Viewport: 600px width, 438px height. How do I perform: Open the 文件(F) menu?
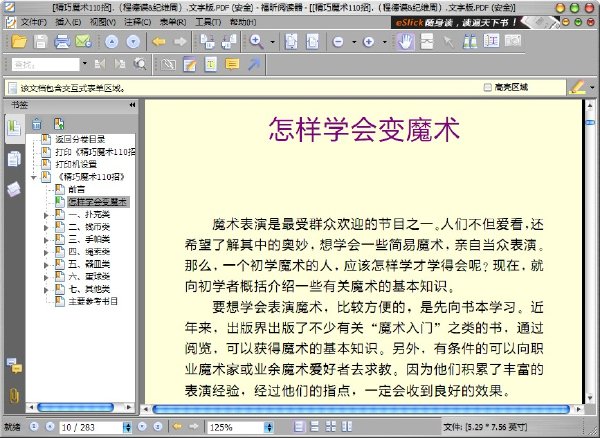34,22
